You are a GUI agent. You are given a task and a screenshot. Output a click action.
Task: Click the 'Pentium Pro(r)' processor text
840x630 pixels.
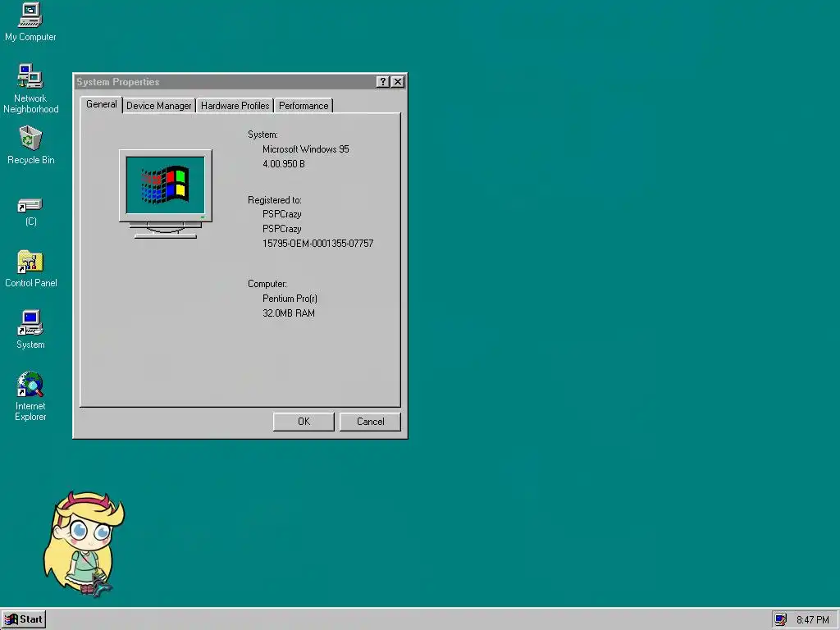tap(290, 299)
